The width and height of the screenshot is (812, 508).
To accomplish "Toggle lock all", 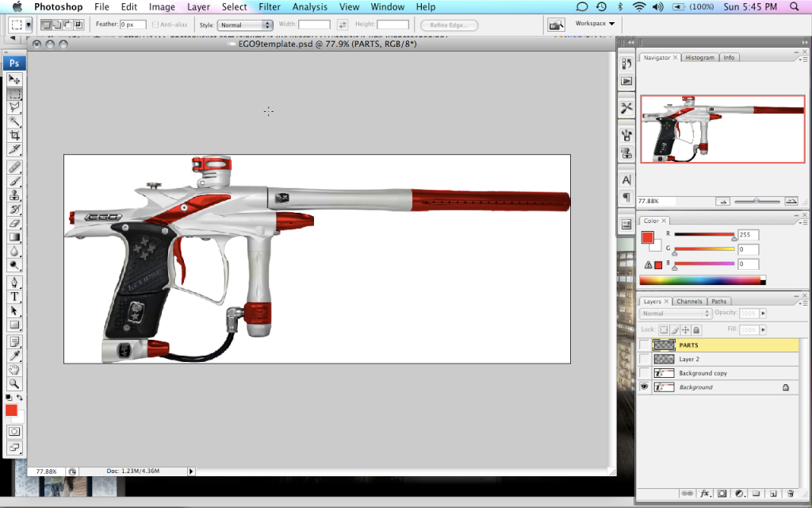I will pos(696,329).
